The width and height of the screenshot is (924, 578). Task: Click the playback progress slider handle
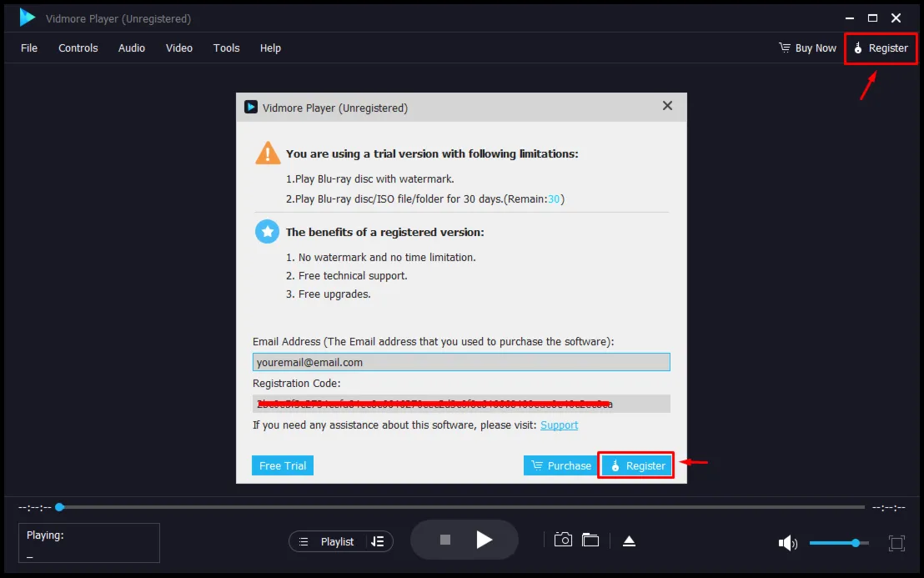[59, 507]
